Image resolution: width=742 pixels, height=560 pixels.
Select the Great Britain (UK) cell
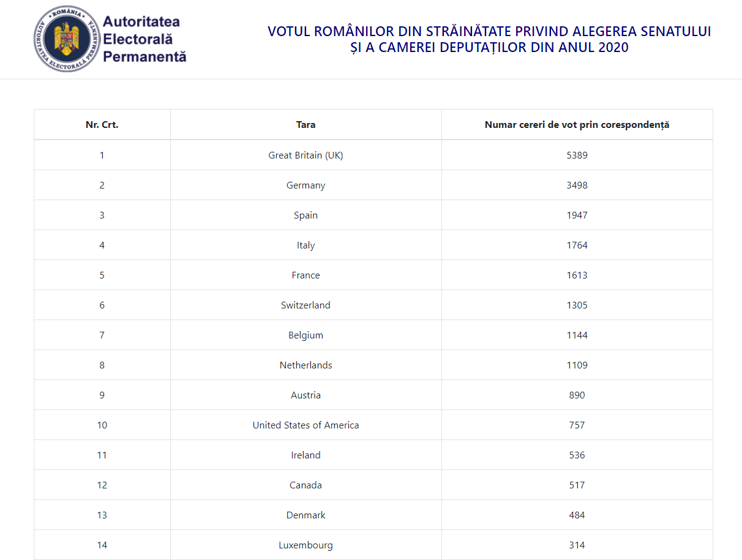306,155
